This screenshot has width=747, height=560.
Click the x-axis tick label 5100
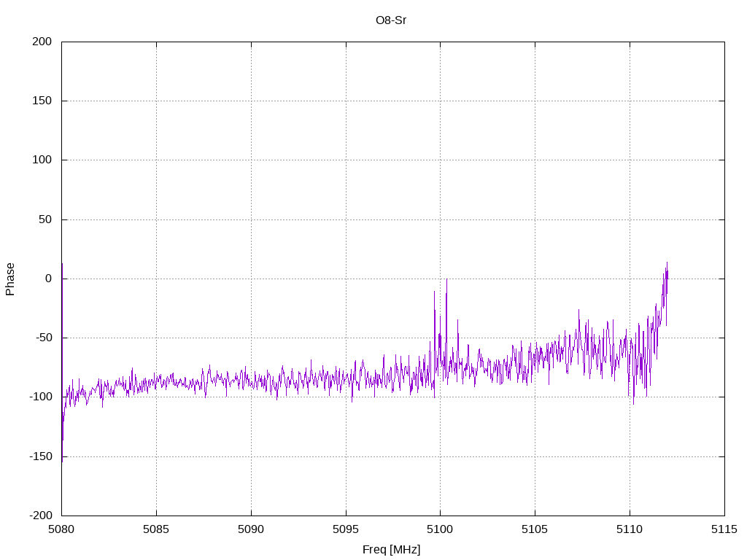point(440,529)
